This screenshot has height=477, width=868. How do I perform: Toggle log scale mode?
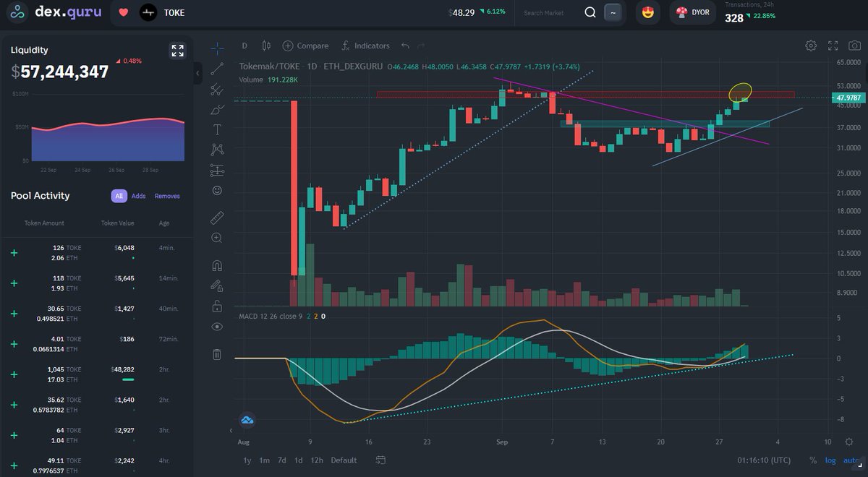click(829, 460)
